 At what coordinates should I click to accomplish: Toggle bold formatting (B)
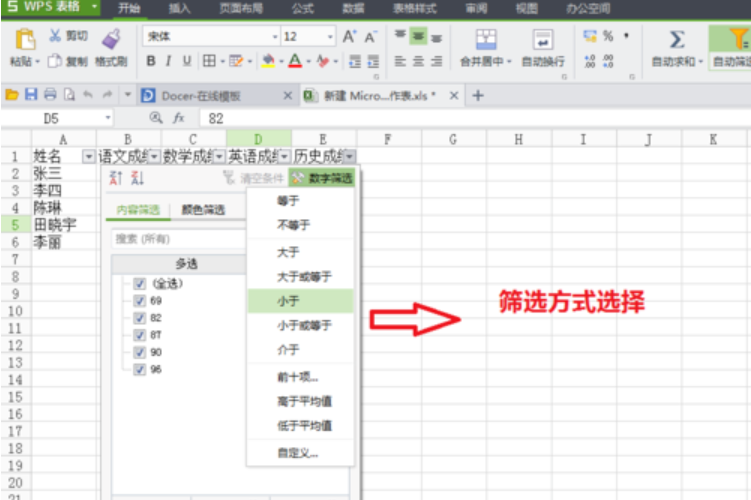coord(151,61)
